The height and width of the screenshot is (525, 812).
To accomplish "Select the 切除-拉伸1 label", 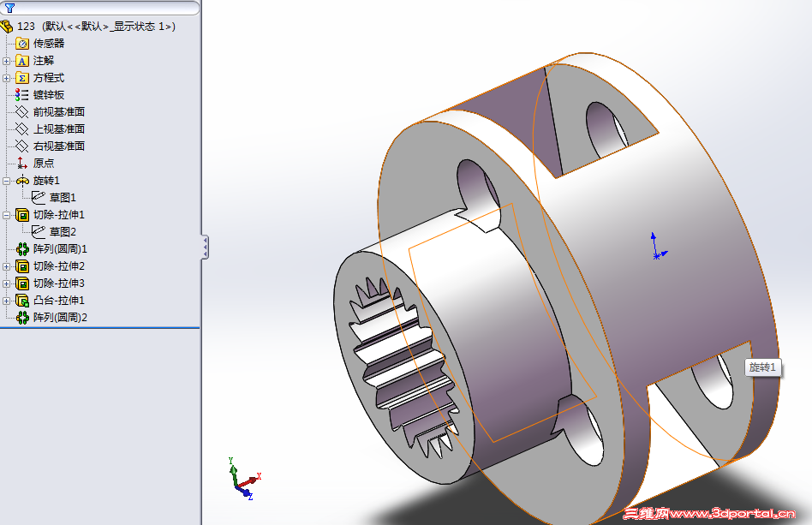I will coord(59,214).
